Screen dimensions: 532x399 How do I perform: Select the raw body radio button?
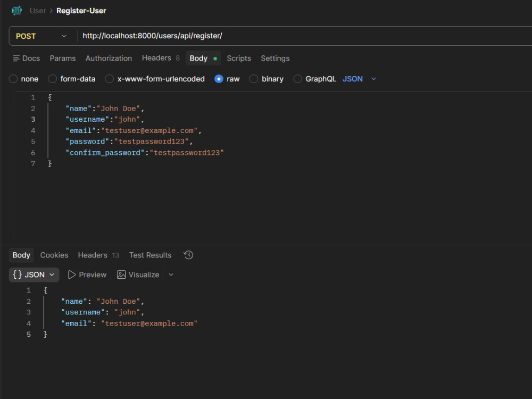[x=219, y=79]
